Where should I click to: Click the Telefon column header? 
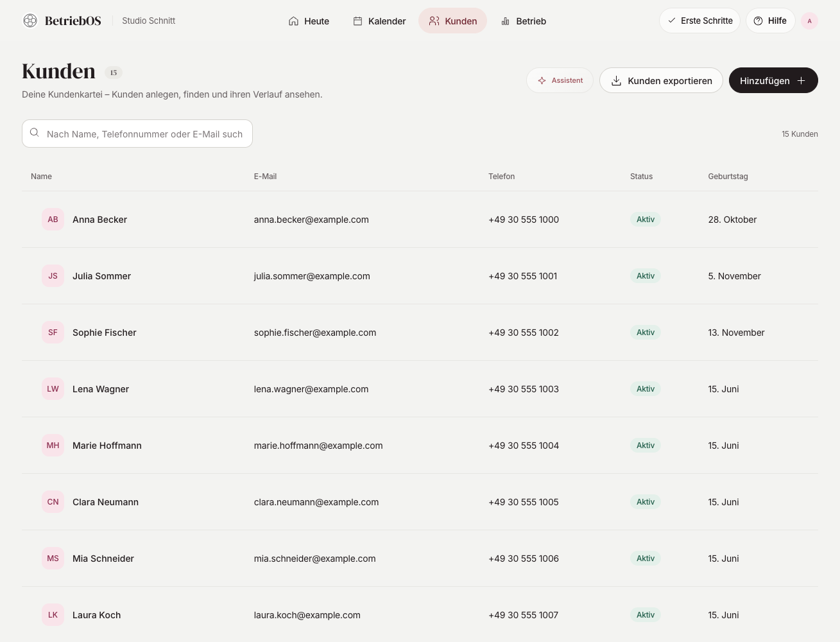[501, 177]
